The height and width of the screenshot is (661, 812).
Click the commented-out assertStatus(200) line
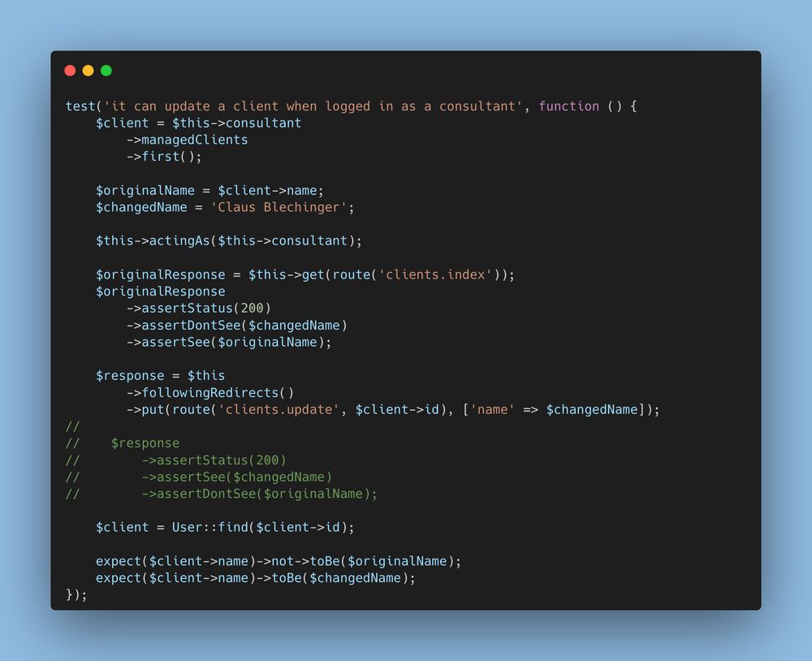214,460
